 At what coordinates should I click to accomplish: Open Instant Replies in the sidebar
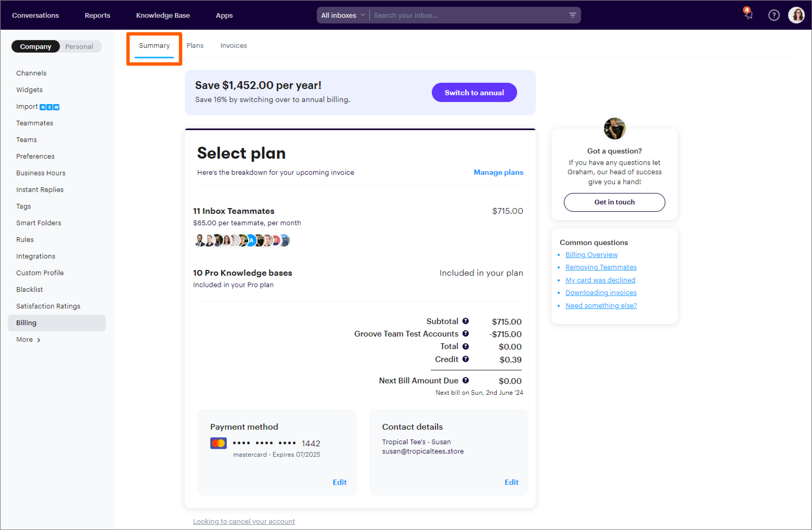(40, 189)
